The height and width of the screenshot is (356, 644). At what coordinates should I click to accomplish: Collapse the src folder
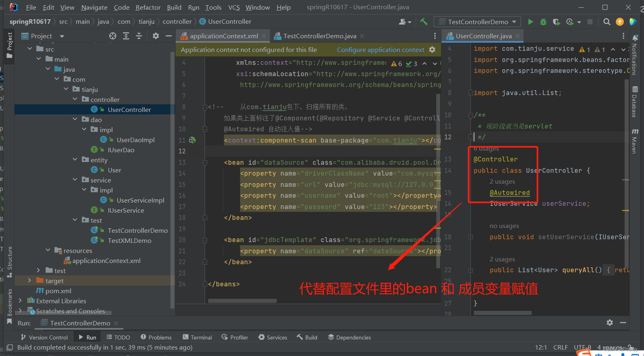click(30, 49)
